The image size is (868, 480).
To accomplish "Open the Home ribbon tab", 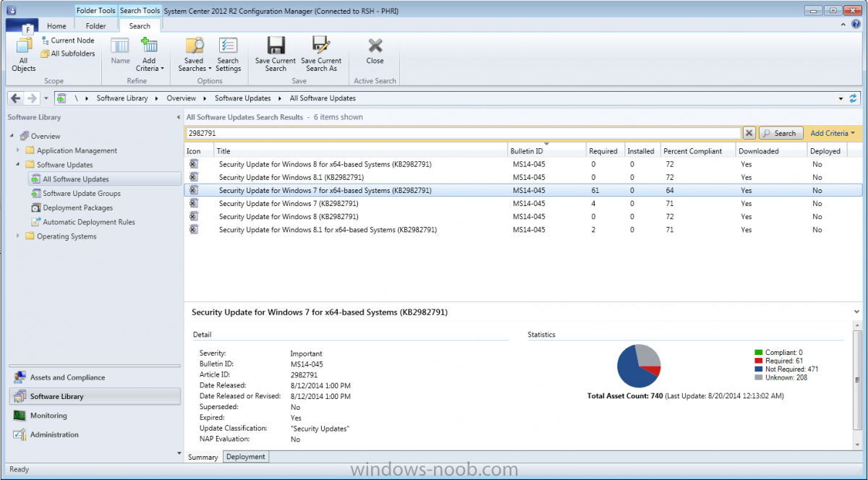I will coord(56,26).
